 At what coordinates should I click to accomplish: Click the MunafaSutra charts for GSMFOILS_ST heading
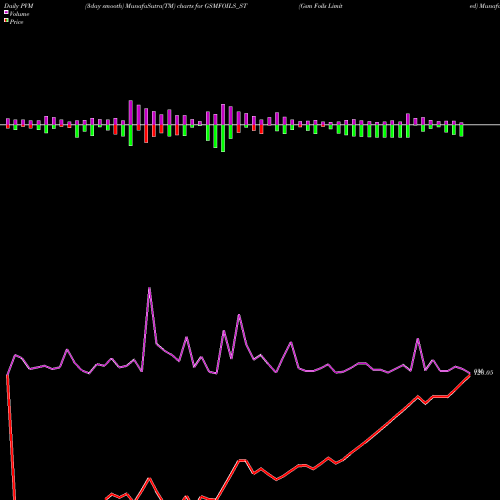[166, 6]
